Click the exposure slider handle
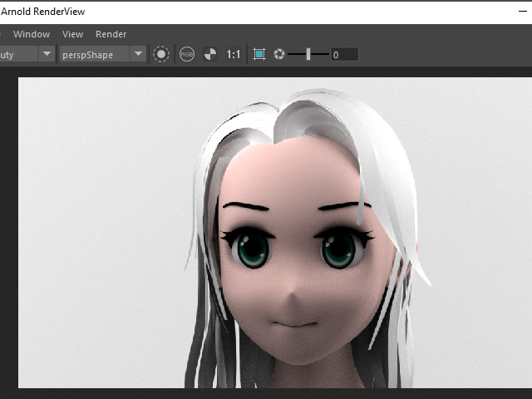532x399 pixels. 308,54
